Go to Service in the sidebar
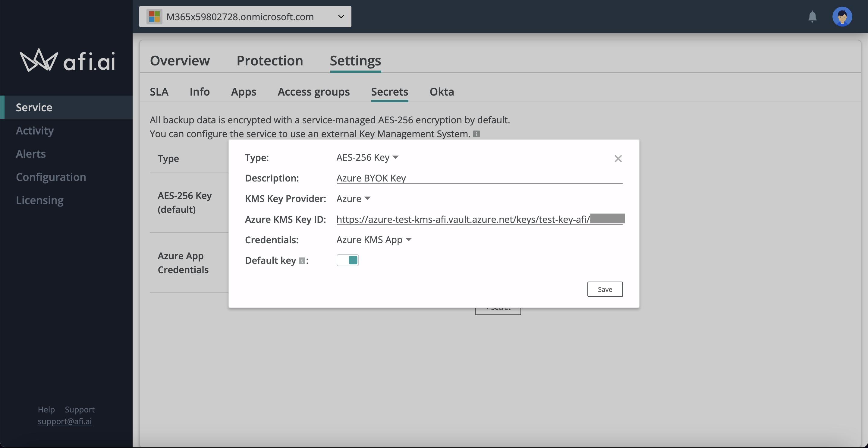This screenshot has height=448, width=868. pos(66,107)
